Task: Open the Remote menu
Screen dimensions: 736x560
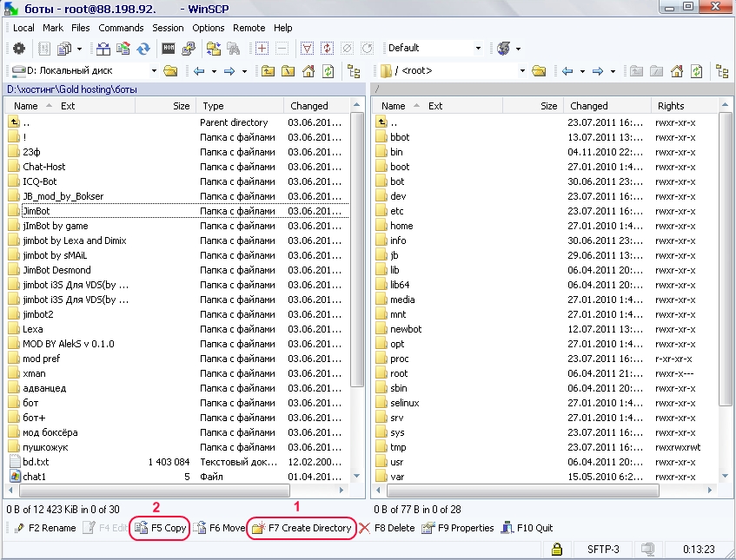Action: click(249, 28)
